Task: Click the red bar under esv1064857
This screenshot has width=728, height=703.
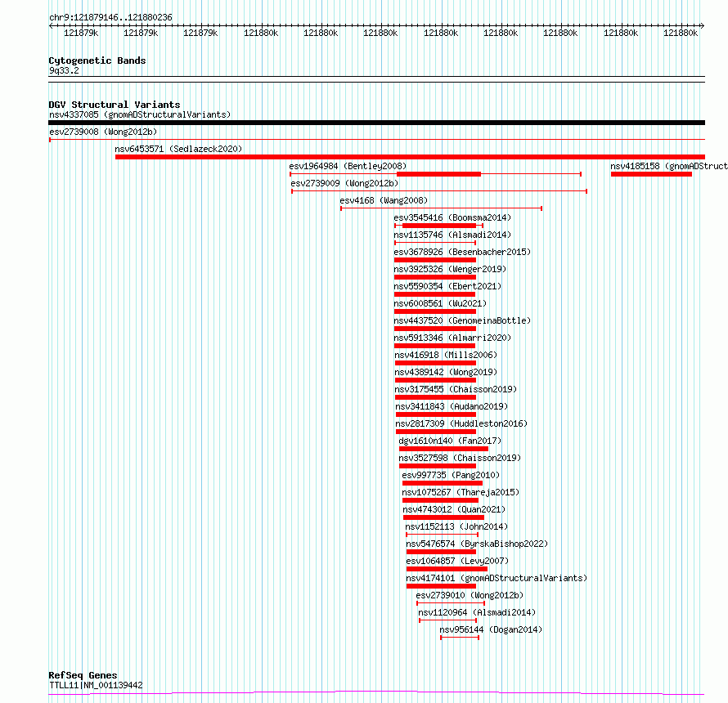Action: 447,569
